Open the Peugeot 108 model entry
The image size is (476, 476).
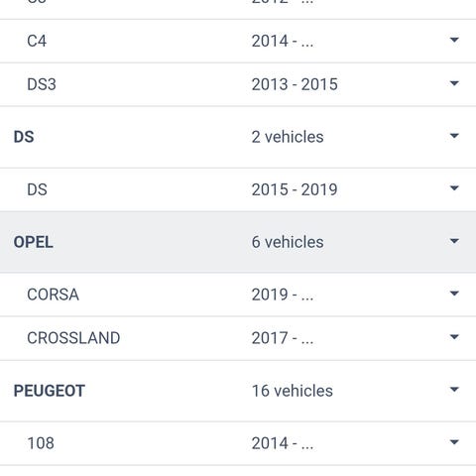click(41, 443)
